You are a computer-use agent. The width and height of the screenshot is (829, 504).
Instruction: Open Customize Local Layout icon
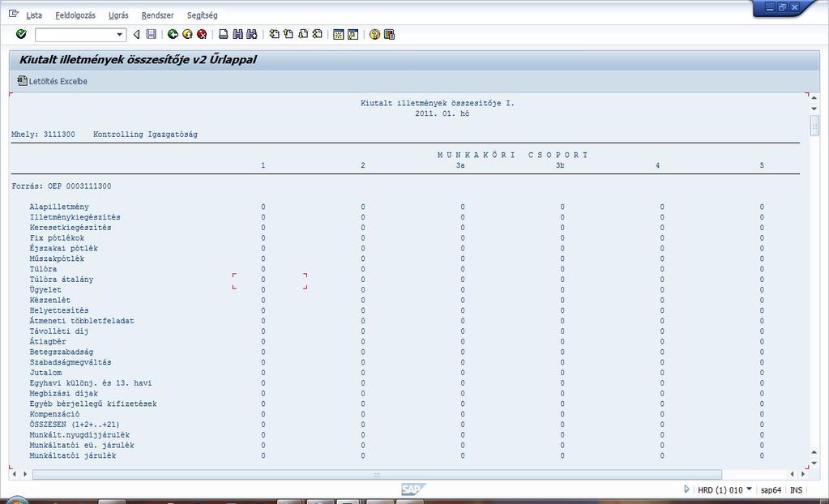(389, 34)
